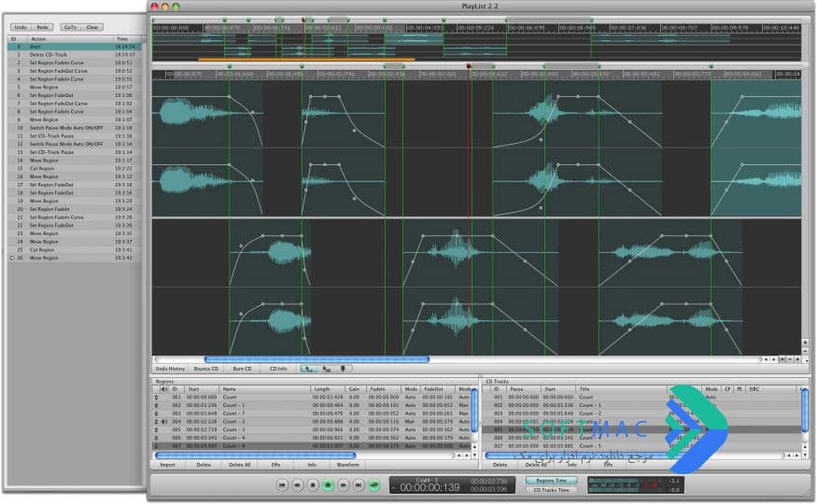Select region 002 Count - 1 in Regions
The width and height of the screenshot is (817, 504).
point(312,405)
